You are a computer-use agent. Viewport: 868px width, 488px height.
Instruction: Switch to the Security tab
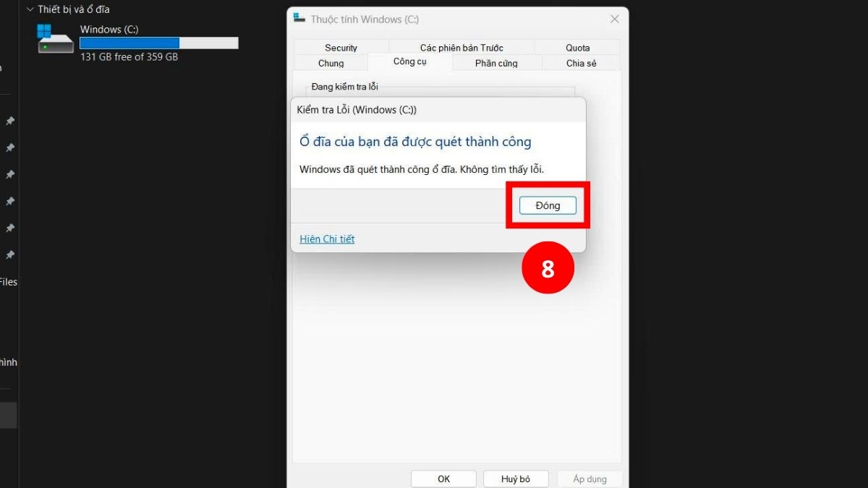[341, 48]
